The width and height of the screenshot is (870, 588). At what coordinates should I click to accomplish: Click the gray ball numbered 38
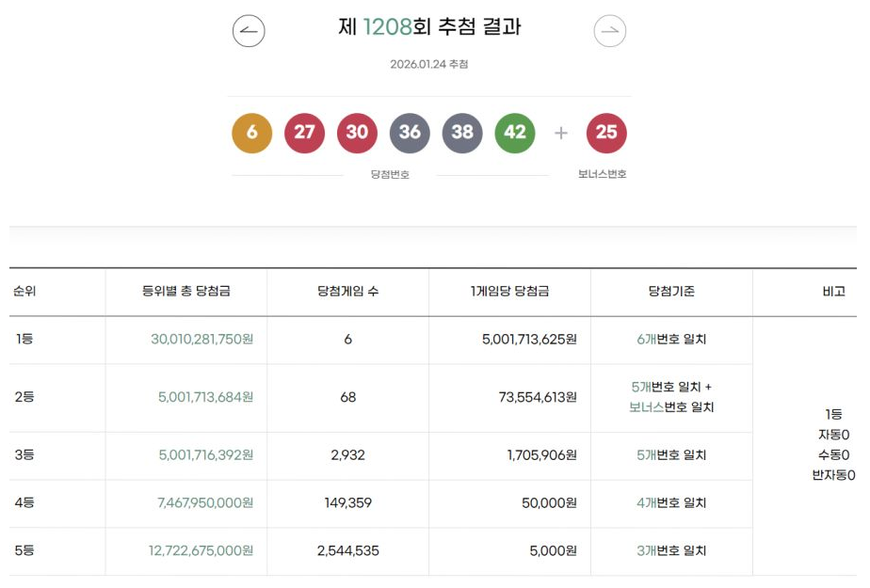click(462, 133)
